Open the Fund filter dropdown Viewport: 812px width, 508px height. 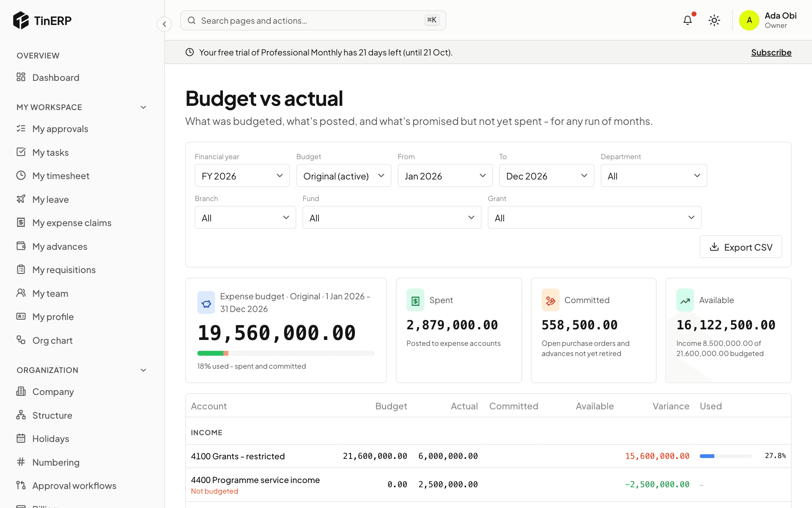tap(392, 218)
